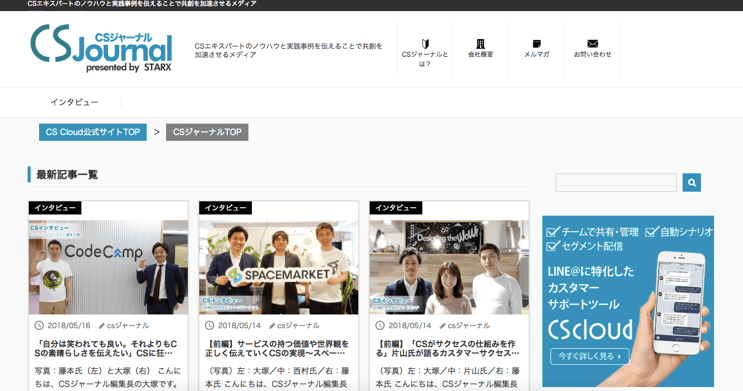This screenshot has width=743, height=391.
Task: Open the 会社概要 menu label
Action: click(480, 55)
